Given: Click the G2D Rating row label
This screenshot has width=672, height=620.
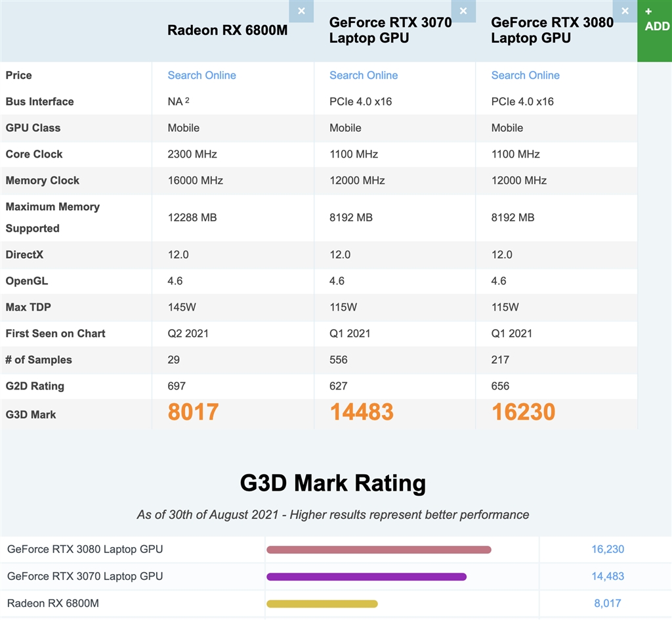Looking at the screenshot, I should [x=35, y=386].
